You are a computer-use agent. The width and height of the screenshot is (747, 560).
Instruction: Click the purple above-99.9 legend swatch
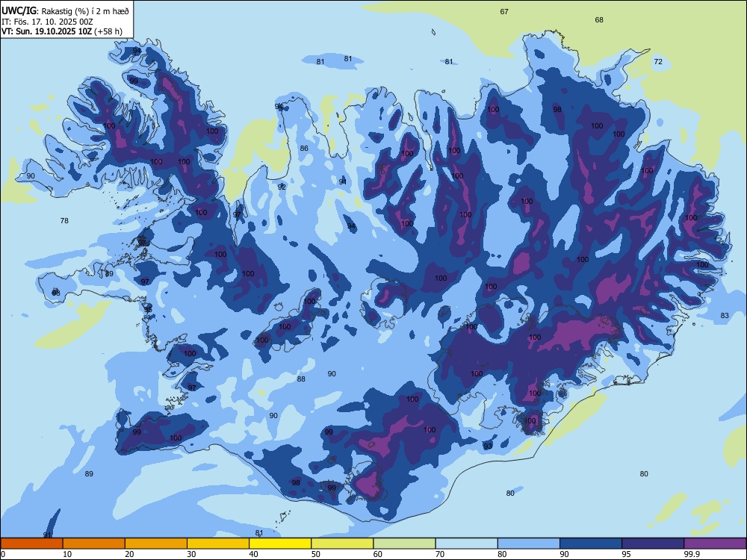click(715, 544)
